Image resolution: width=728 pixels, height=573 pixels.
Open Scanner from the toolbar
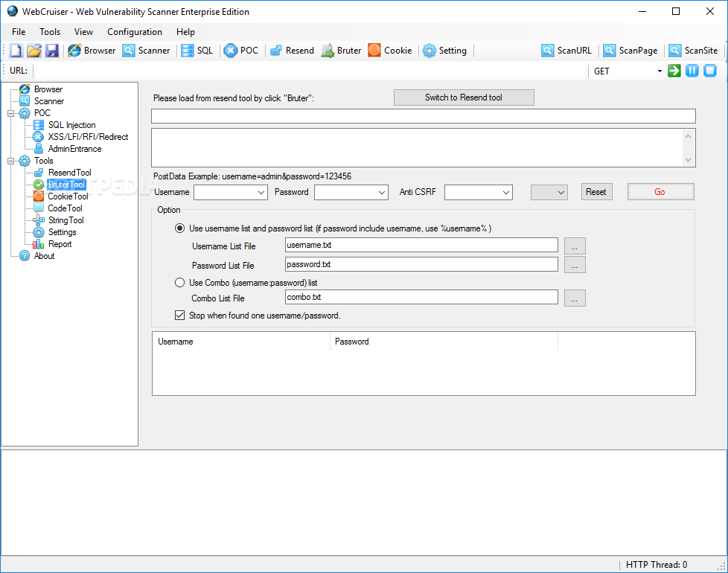[146, 51]
